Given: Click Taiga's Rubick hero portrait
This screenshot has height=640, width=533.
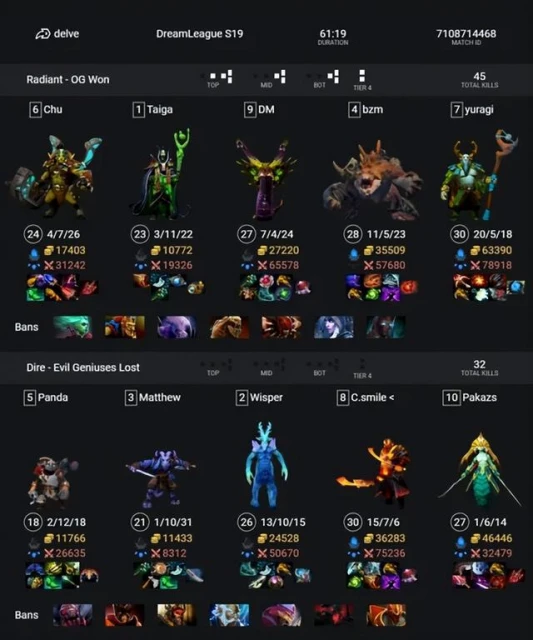Looking at the screenshot, I should [162, 174].
